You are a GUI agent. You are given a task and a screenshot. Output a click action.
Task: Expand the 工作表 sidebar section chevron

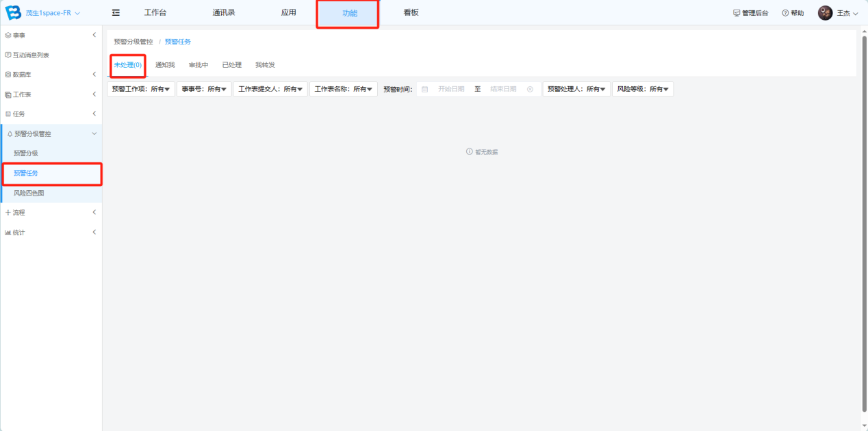coord(94,94)
